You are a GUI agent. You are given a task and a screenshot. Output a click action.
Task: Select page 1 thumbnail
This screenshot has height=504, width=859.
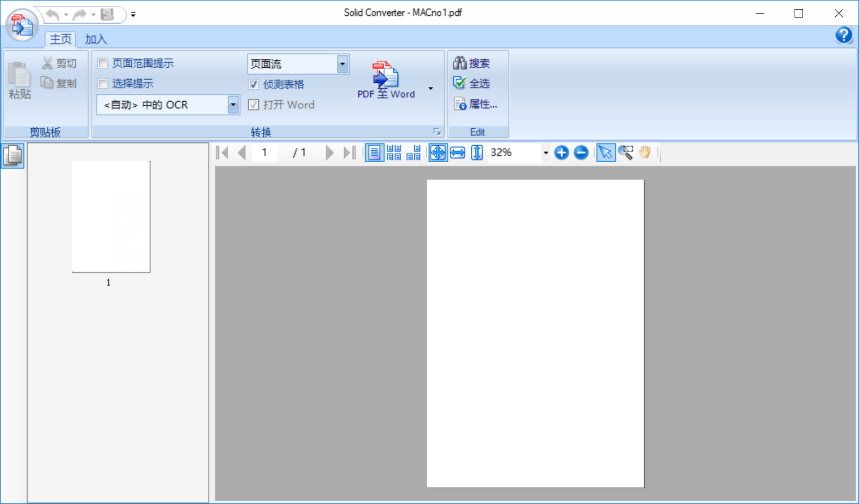point(111,216)
